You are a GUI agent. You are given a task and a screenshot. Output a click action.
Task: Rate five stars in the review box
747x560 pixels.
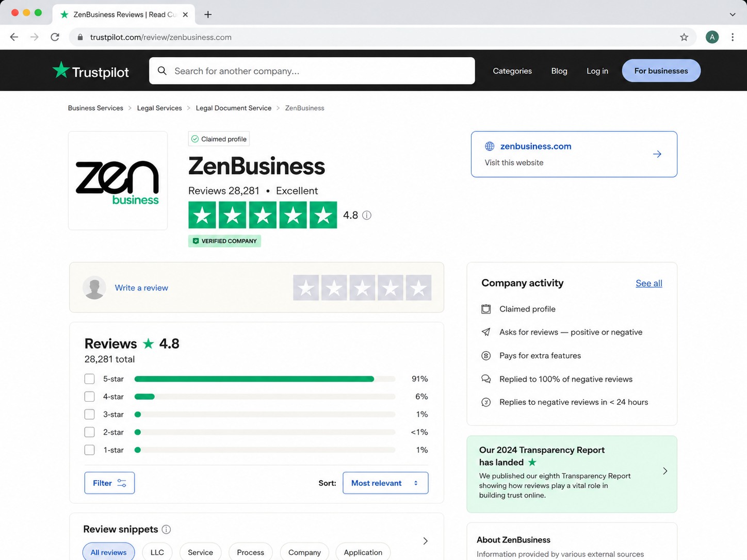(418, 288)
